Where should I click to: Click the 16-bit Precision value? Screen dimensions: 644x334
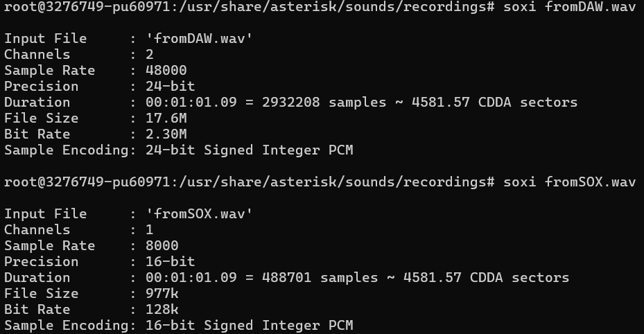[x=170, y=262]
